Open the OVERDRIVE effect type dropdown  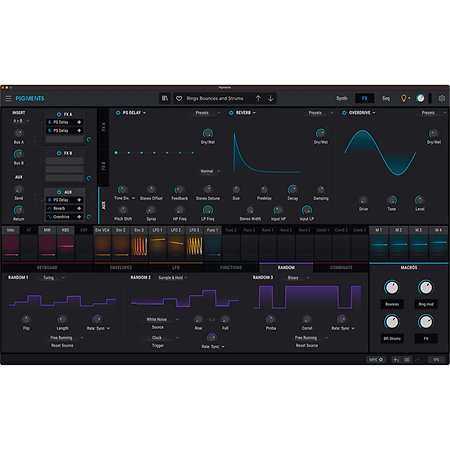362,113
